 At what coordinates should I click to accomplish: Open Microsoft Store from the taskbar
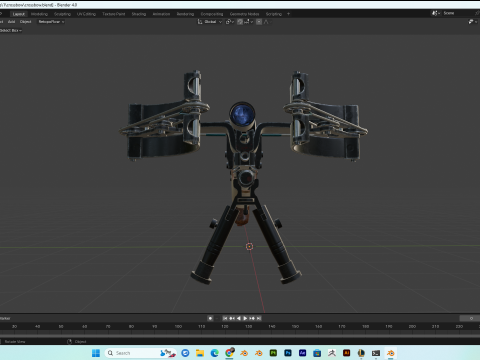[x=317, y=353]
